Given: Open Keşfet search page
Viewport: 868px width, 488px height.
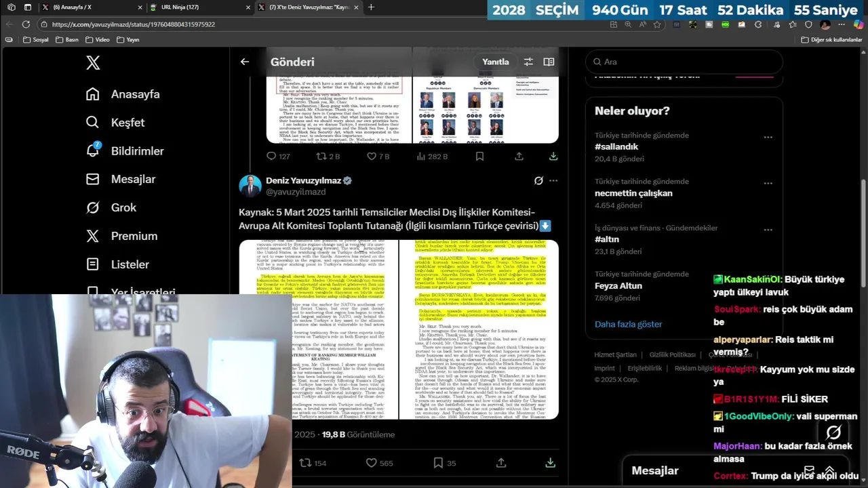Looking at the screenshot, I should [115, 123].
